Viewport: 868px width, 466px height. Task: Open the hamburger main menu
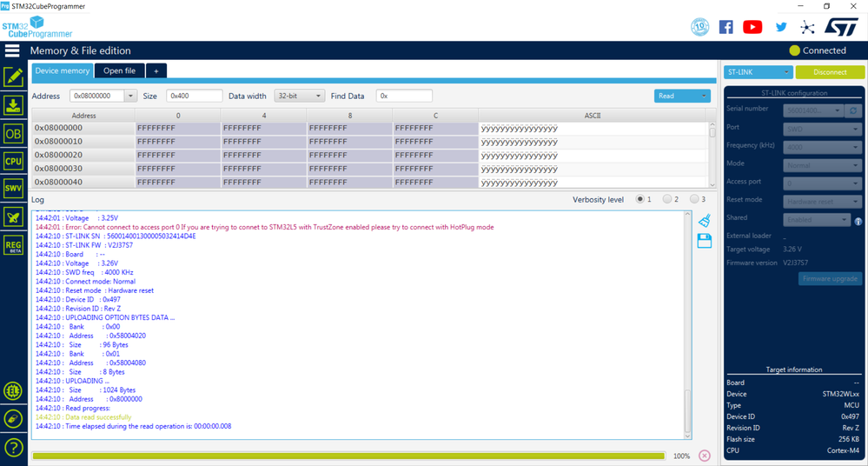tap(12, 50)
